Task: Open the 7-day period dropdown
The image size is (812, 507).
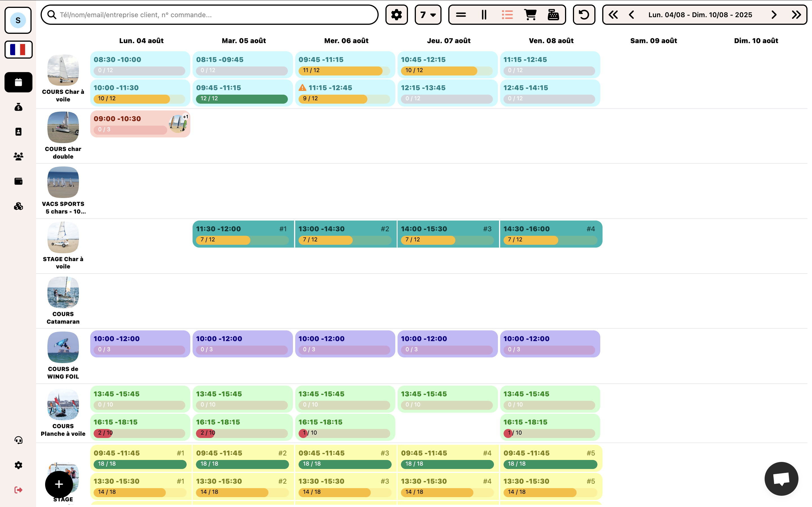Action: tap(428, 14)
